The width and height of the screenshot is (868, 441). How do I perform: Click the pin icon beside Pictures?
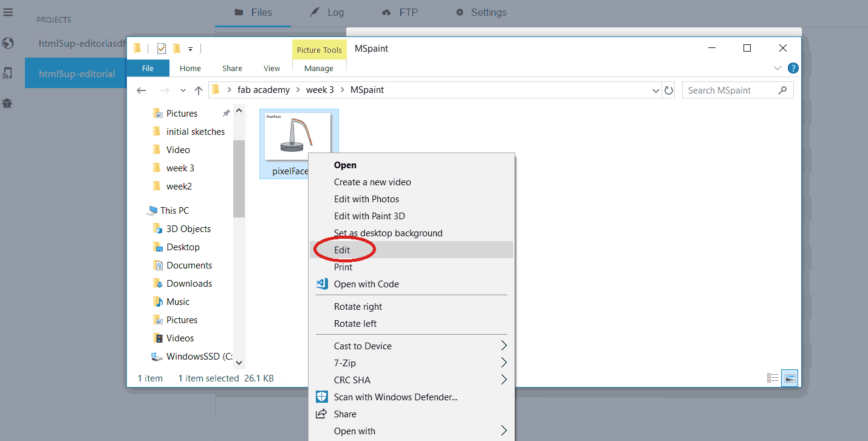click(226, 114)
